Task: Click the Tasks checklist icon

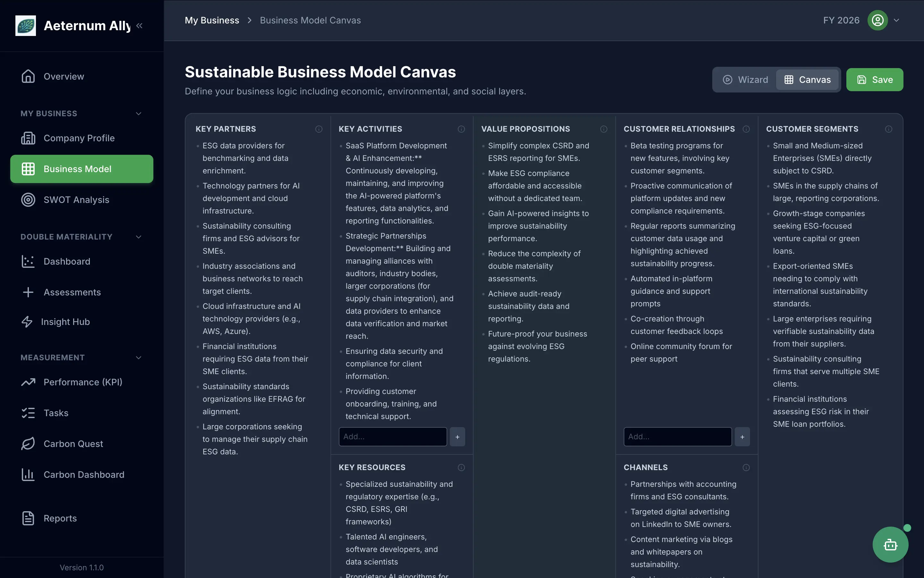Action: pos(28,413)
